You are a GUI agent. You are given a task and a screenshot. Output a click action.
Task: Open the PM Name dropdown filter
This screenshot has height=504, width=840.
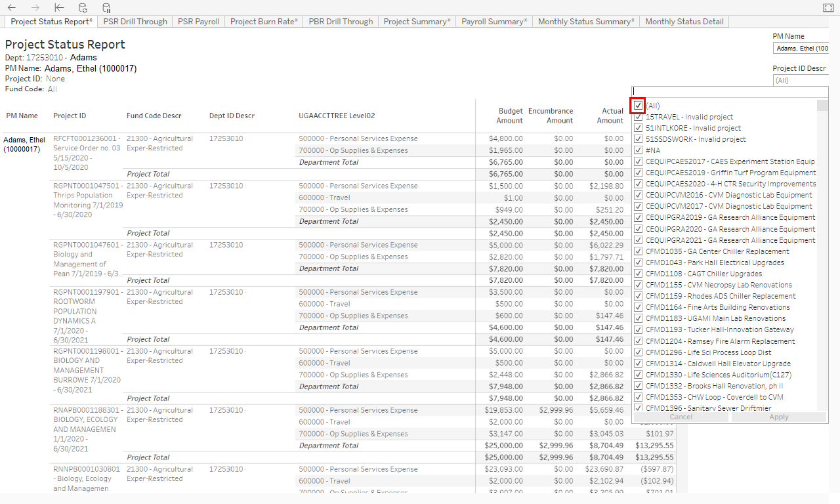(801, 49)
